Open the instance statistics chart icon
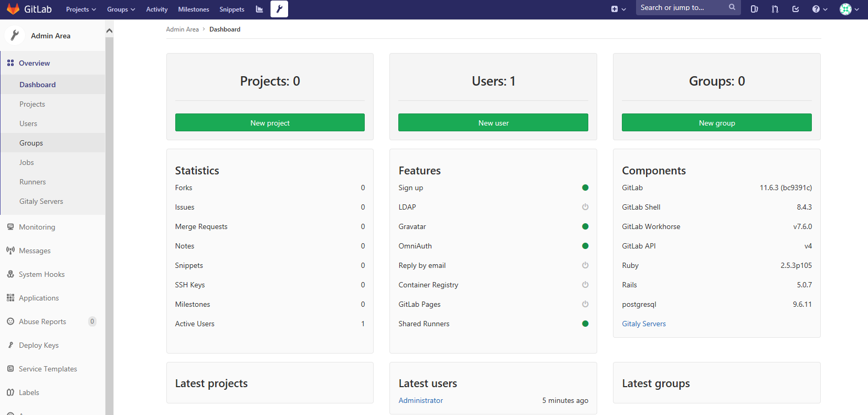 (x=259, y=9)
